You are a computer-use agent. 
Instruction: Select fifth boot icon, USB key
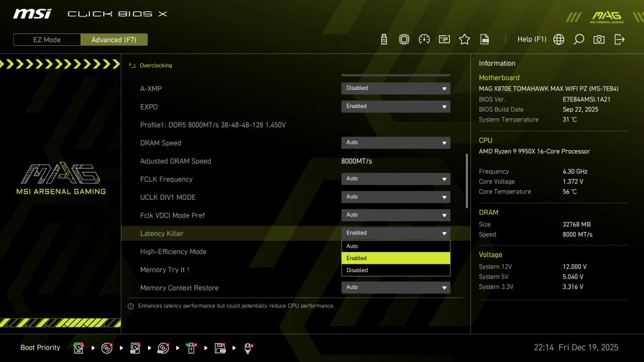click(191, 348)
